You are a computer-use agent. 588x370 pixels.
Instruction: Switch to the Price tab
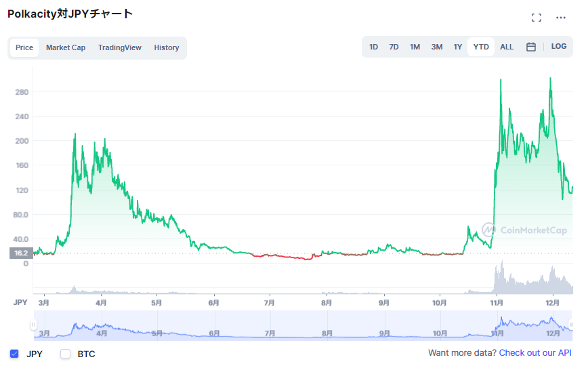pos(24,47)
